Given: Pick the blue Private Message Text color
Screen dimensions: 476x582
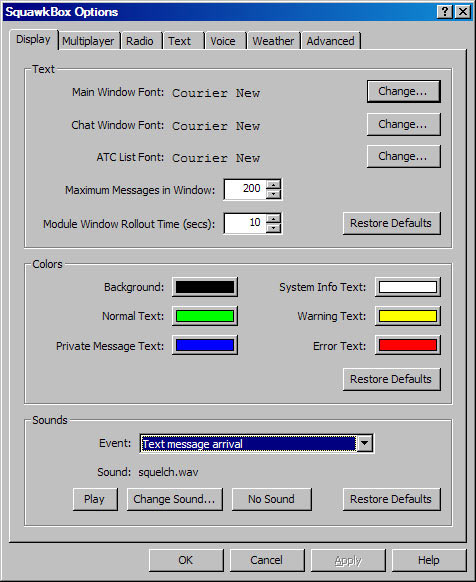Looking at the screenshot, I should coord(205,345).
